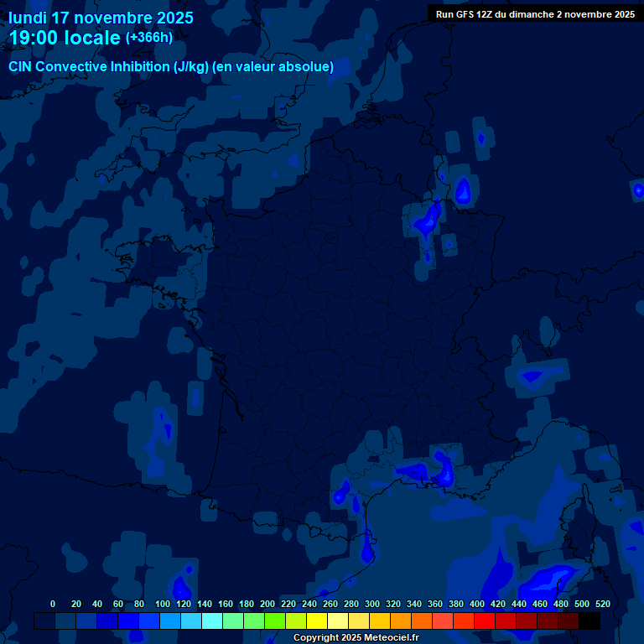Select the dark red swatch between 440 and 460
This screenshot has width=644, height=644.
pyautogui.click(x=526, y=621)
